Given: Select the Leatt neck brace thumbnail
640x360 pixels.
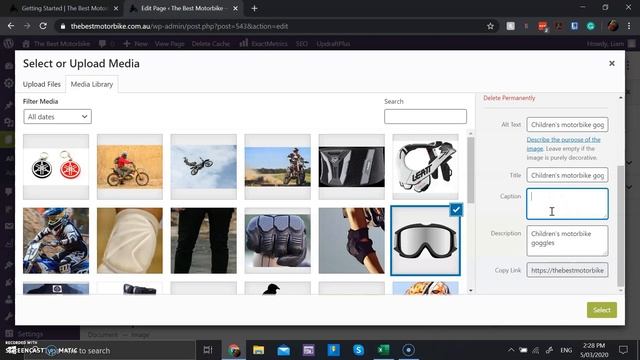Looking at the screenshot, I should tap(425, 167).
